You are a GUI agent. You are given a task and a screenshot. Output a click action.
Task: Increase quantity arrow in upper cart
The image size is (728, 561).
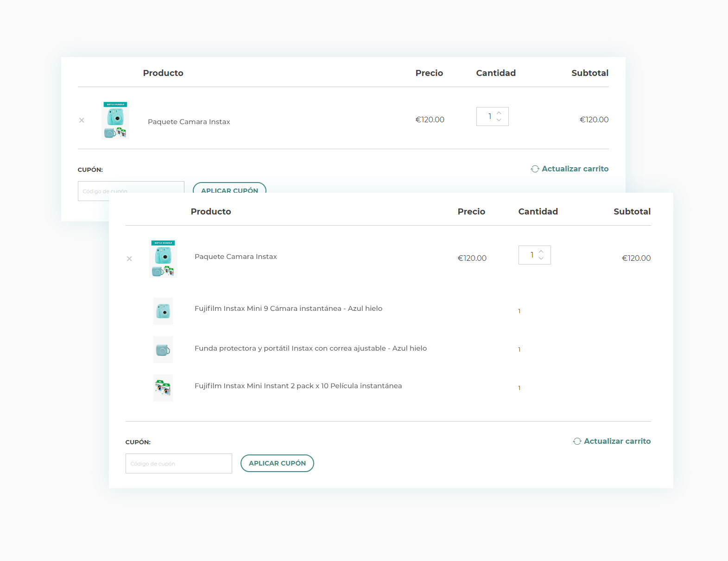coord(499,113)
